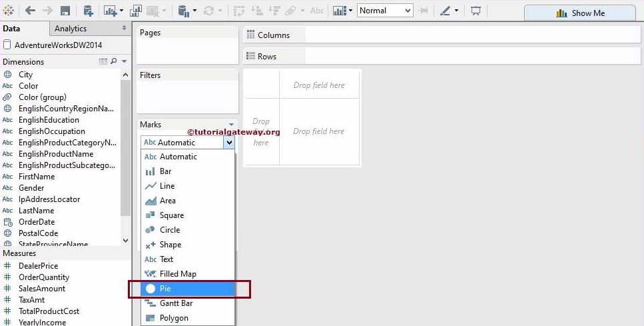The height and width of the screenshot is (326, 644).
Task: Choose Area from the mark type list
Action: click(188, 201)
